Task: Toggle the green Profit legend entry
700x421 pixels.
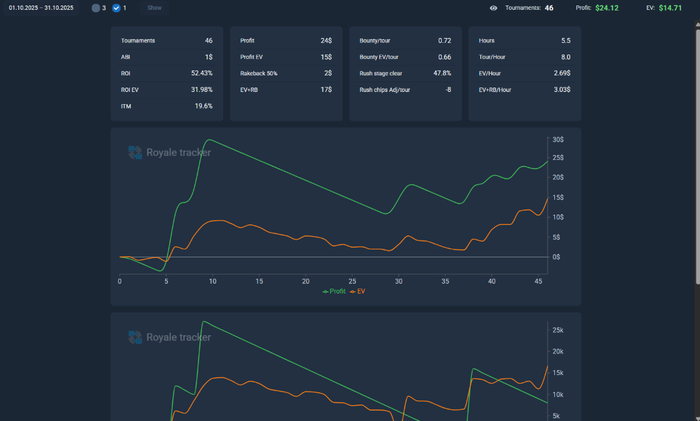Action: tap(334, 291)
